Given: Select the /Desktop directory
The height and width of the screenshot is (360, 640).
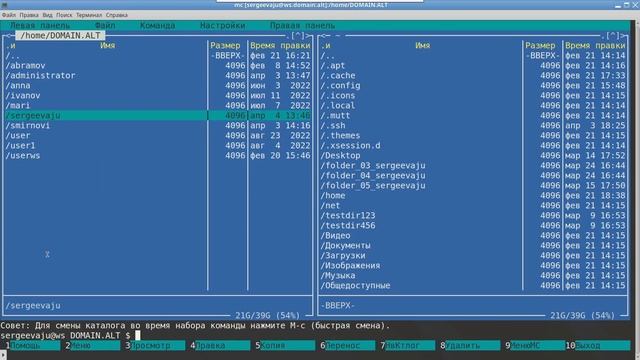Looking at the screenshot, I should [340, 156].
